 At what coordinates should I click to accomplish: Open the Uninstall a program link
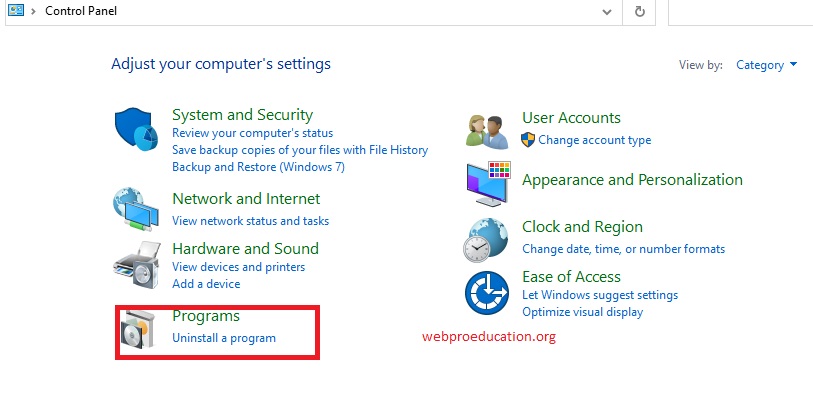point(224,338)
